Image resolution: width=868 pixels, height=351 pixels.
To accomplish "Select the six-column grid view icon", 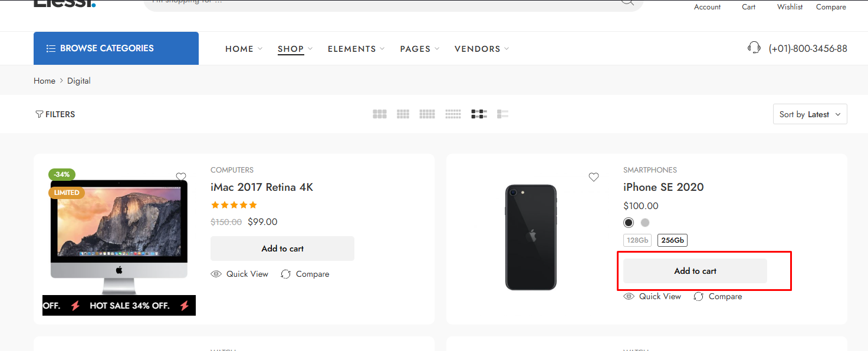I will [x=453, y=114].
